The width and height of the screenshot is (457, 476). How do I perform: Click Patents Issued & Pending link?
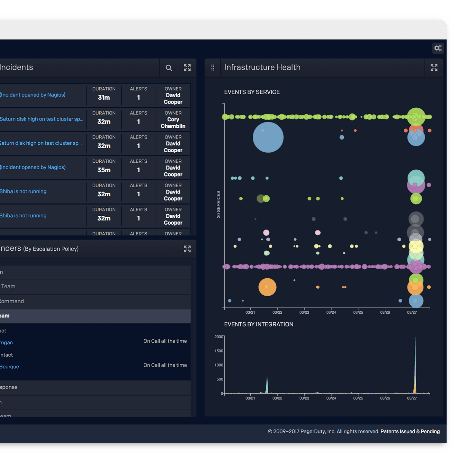coord(410,431)
